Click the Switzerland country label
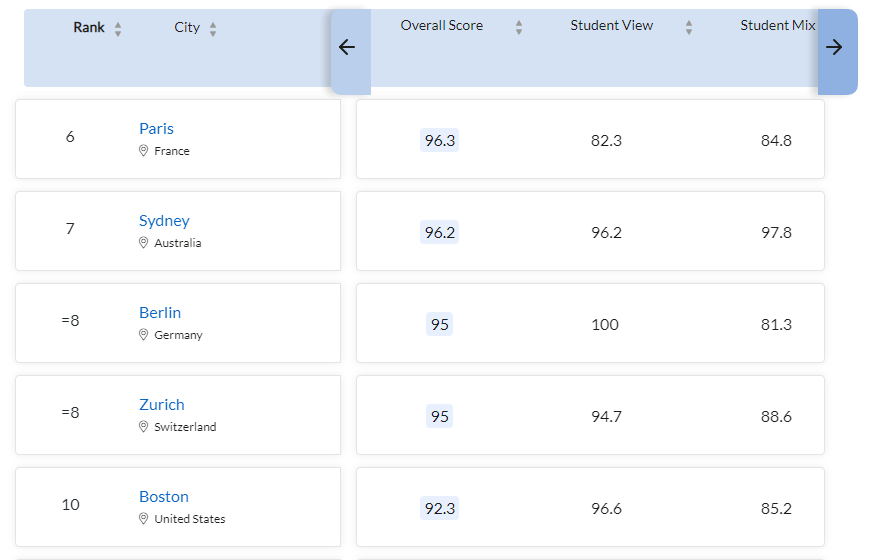 click(x=185, y=427)
